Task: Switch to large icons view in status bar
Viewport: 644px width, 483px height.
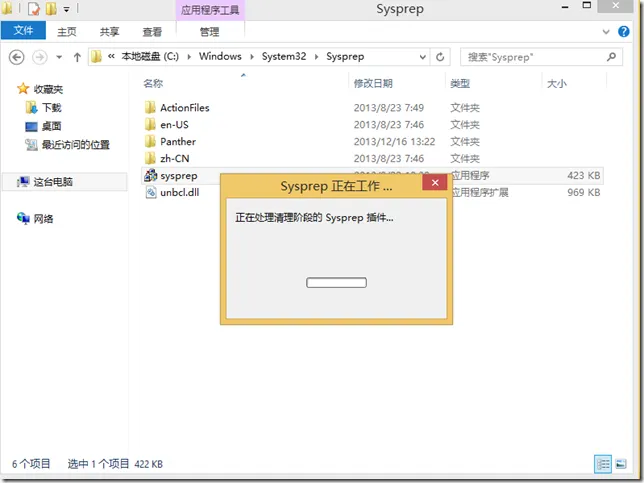Action: point(621,464)
